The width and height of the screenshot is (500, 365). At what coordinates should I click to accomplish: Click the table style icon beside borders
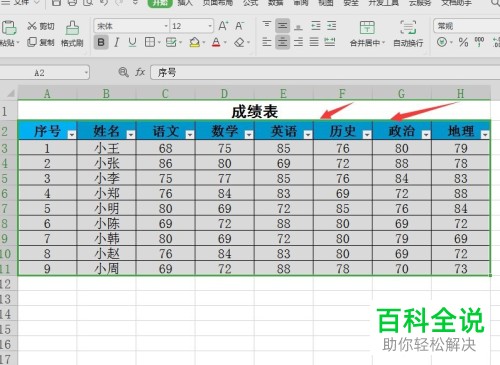tap(171, 42)
